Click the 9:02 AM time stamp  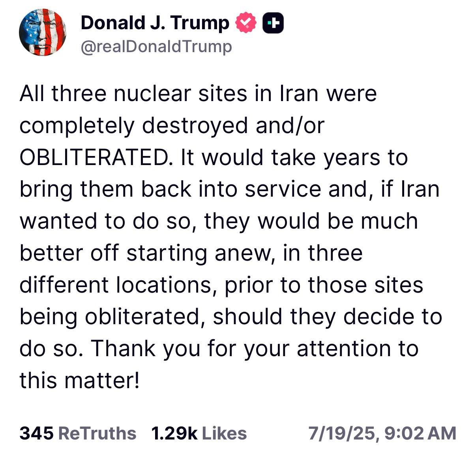[x=420, y=433]
